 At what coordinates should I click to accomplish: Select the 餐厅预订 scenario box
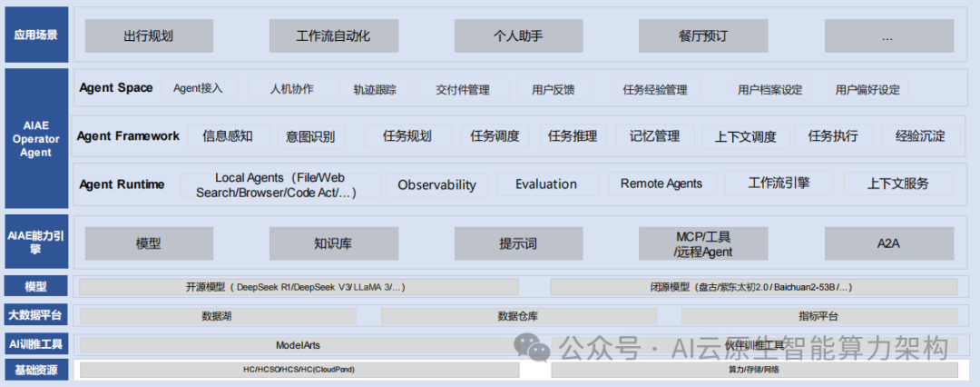point(703,35)
